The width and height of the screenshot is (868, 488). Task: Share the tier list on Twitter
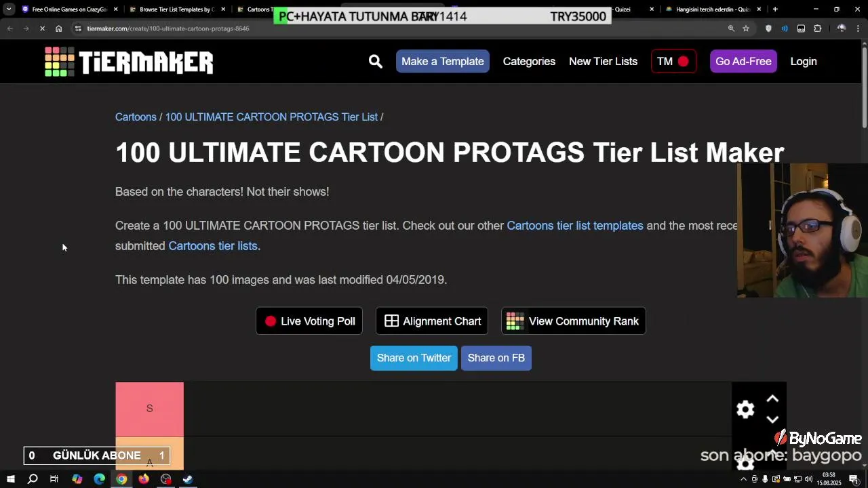(x=414, y=358)
